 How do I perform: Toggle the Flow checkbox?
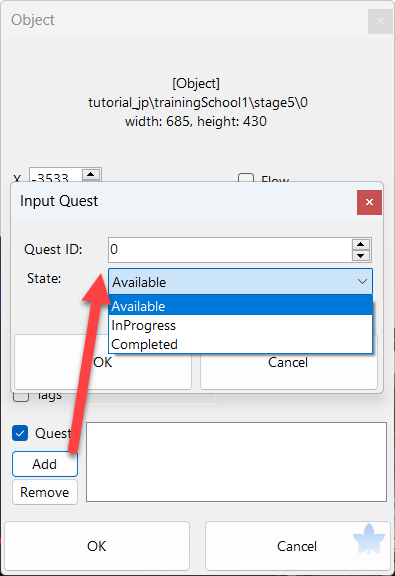246,178
